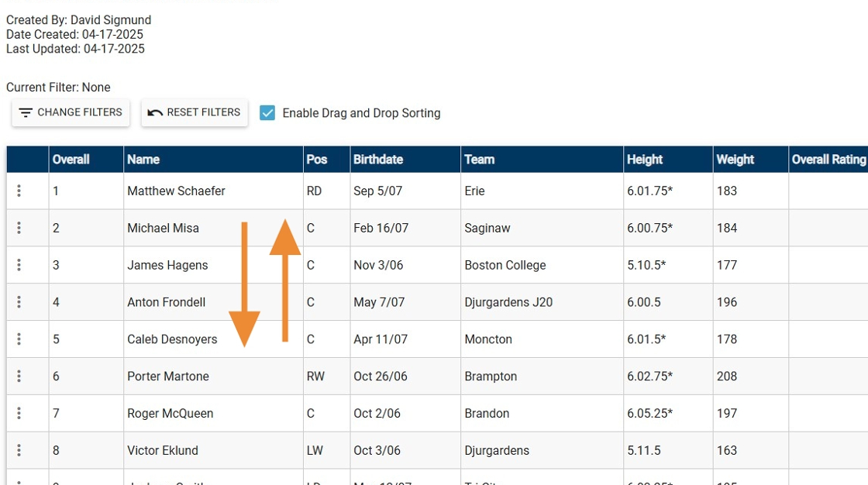The image size is (868, 485).
Task: Open row options for James Hagens
Action: click(19, 265)
